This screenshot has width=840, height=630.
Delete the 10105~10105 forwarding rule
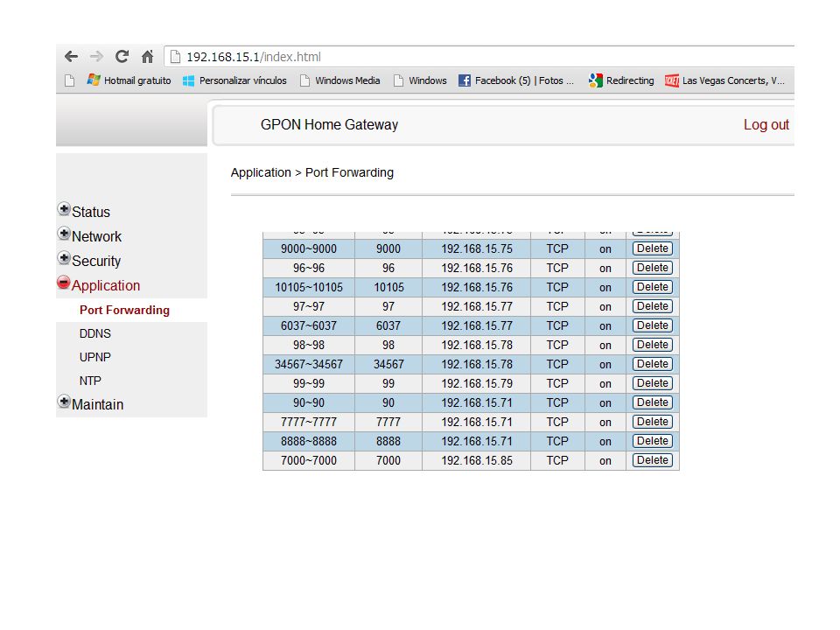point(653,287)
